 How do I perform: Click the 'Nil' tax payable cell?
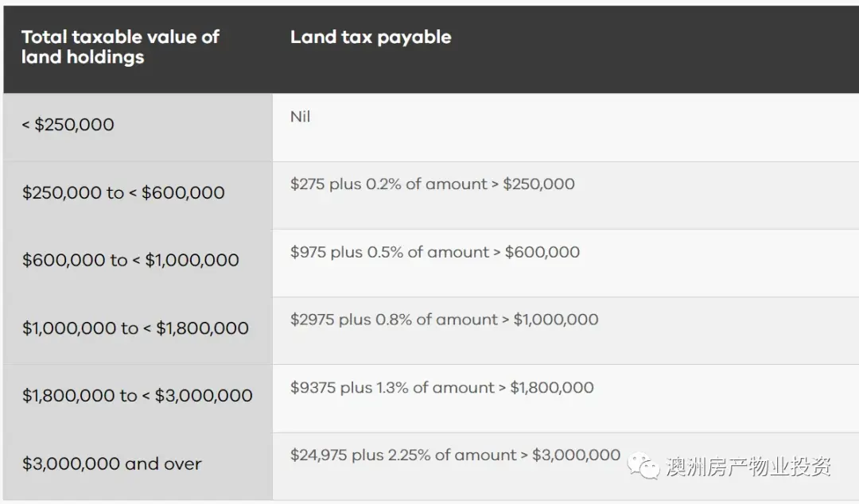click(300, 117)
